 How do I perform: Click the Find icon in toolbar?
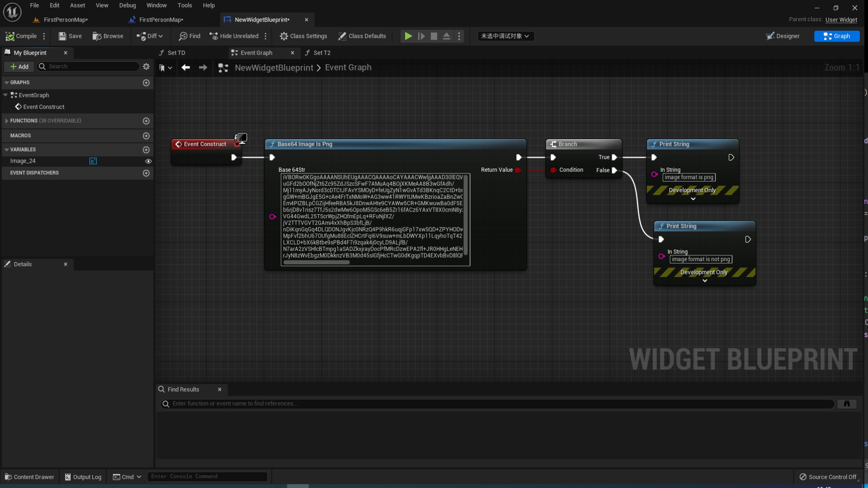point(183,36)
